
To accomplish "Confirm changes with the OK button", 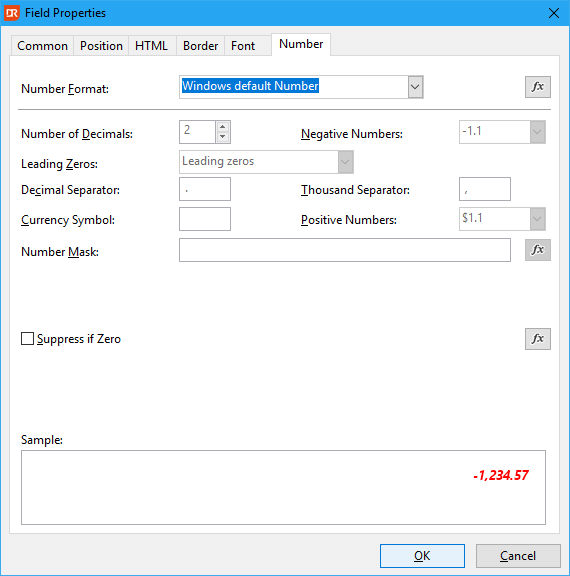I will click(422, 556).
